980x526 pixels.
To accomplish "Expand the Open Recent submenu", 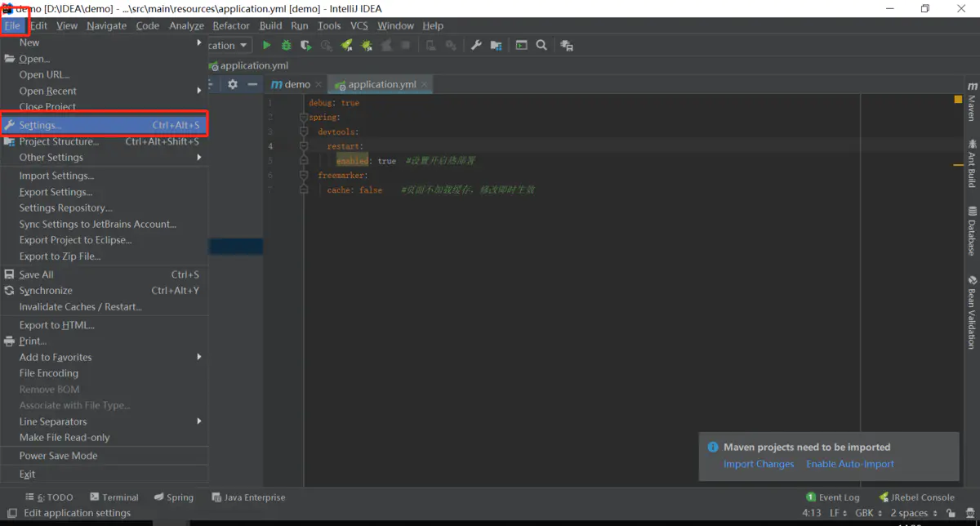I will [104, 91].
